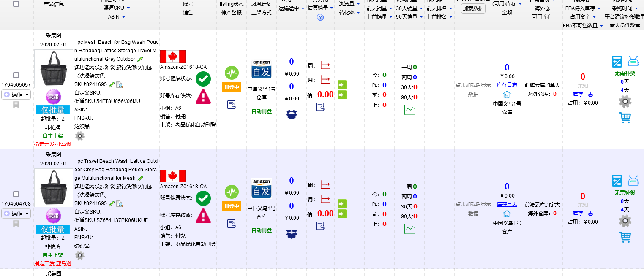Tick the checkbox for product 1704505057
Screen dimensions: 644x276
pos(16,75)
